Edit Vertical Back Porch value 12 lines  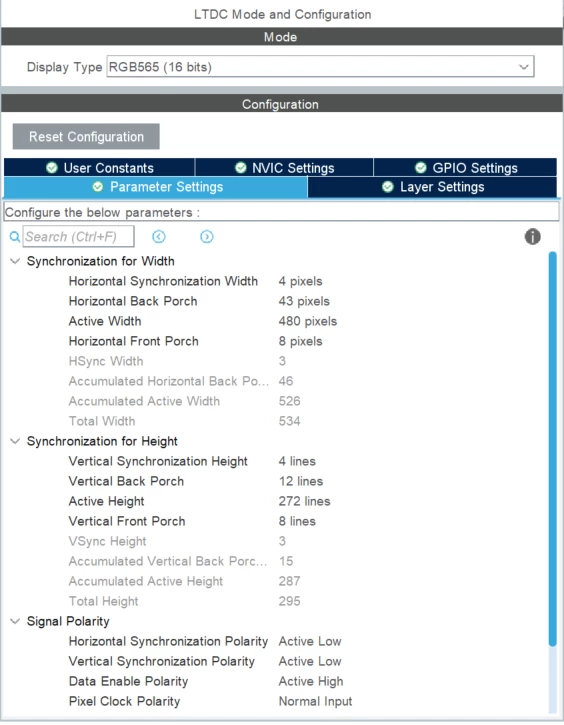point(300,481)
